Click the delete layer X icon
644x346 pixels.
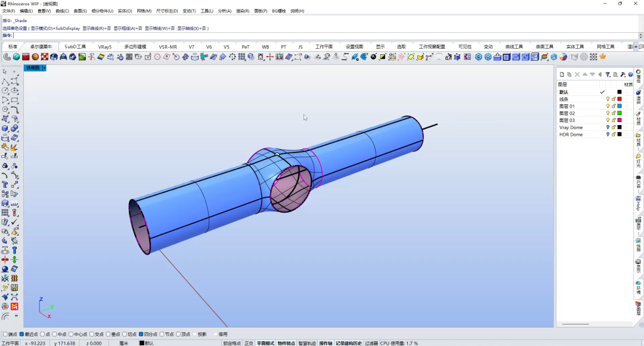coord(577,74)
